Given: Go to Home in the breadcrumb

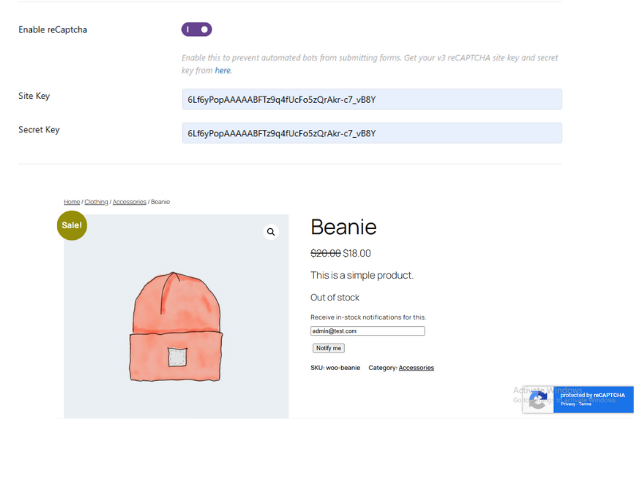Looking at the screenshot, I should pyautogui.click(x=71, y=202).
